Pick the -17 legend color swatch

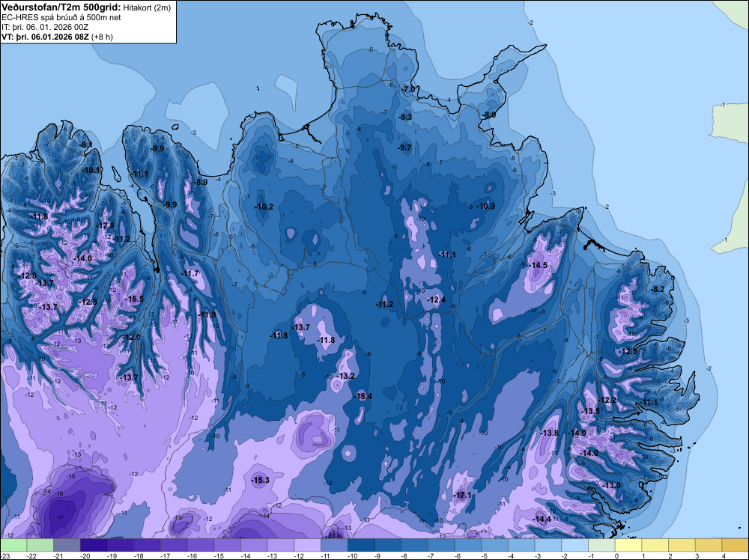[174, 545]
